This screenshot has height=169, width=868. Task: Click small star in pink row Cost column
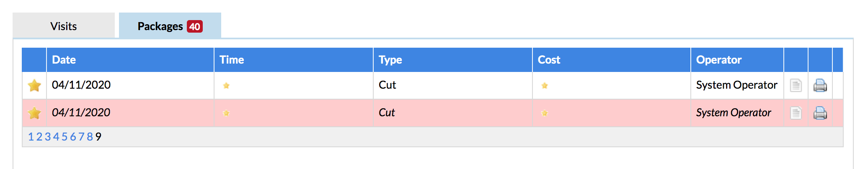[x=545, y=113]
